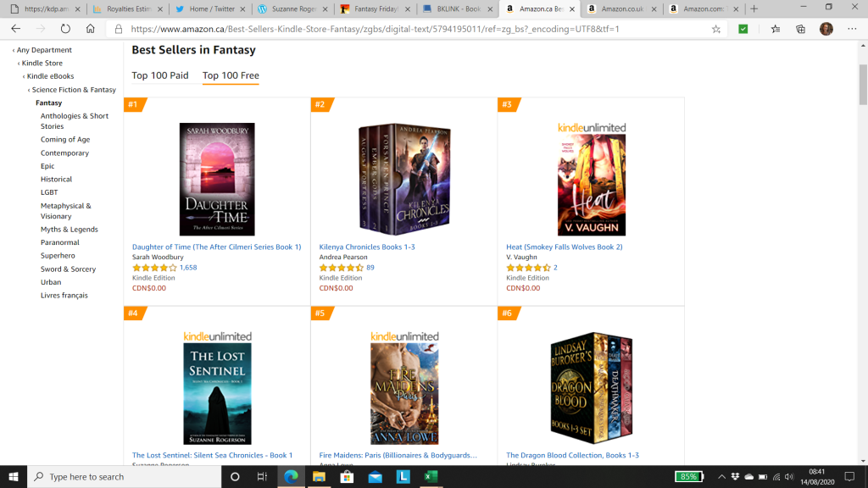
Task: Open Excel from the taskbar
Action: tap(431, 476)
